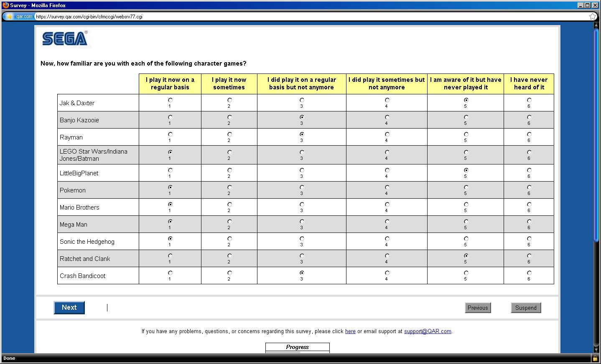Click the 'I have never heard of it' header
The image size is (601, 364).
pos(529,83)
